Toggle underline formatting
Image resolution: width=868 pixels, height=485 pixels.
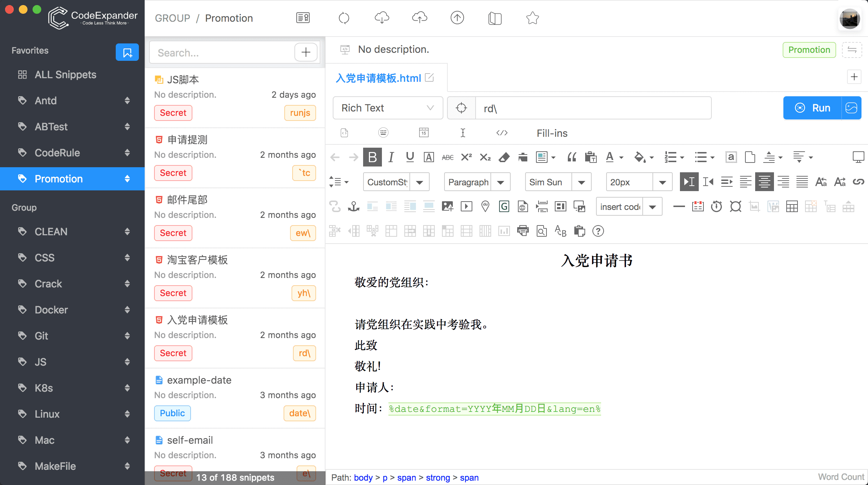point(410,157)
